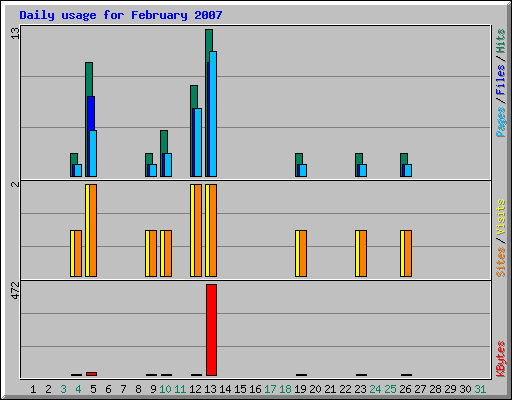Image resolution: width=512 pixels, height=400 pixels.
Task: Click day "30" on the x-axis
Action: click(465, 389)
